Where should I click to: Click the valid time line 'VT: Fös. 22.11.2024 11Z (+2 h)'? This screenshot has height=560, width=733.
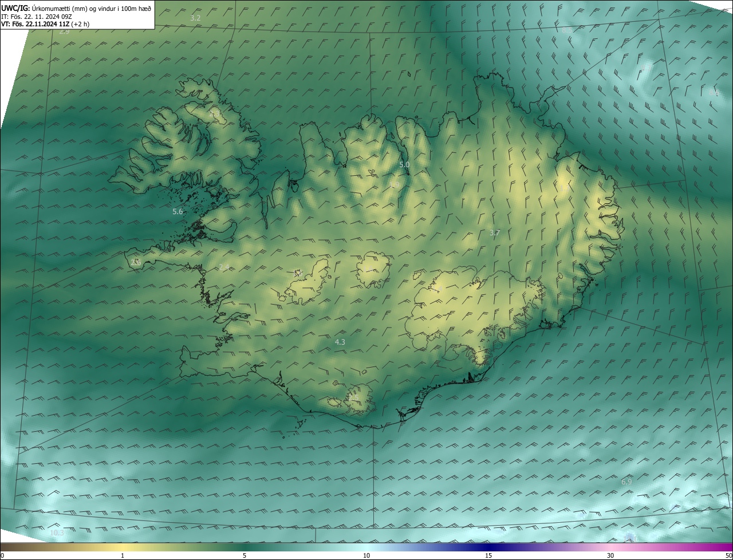[45, 24]
